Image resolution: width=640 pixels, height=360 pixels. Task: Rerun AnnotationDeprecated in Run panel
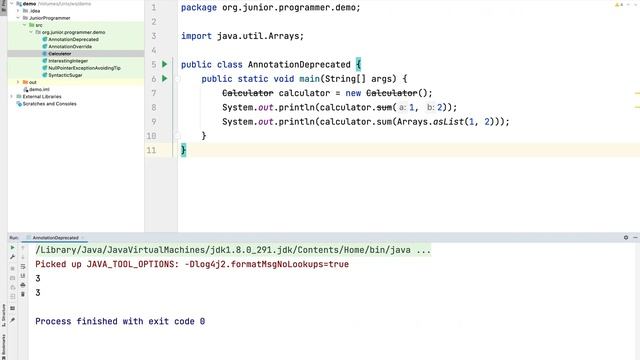click(x=12, y=247)
